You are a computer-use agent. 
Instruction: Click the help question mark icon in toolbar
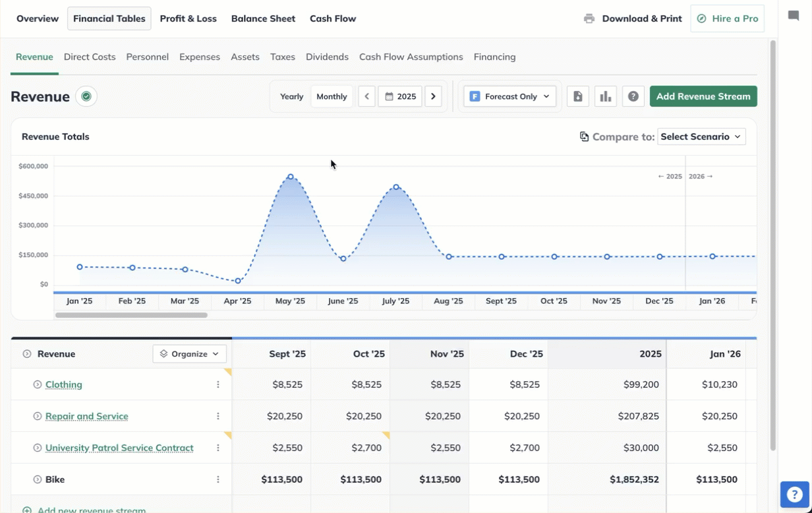633,96
